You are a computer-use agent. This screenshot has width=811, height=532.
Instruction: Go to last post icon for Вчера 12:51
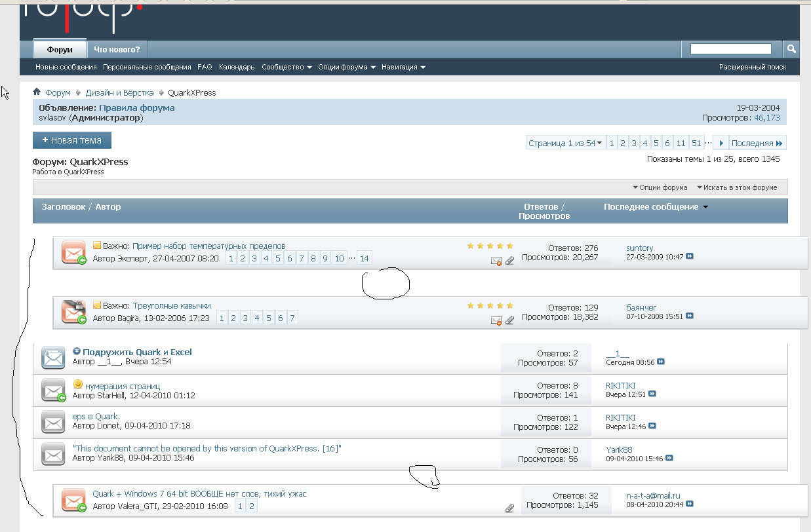tap(652, 394)
